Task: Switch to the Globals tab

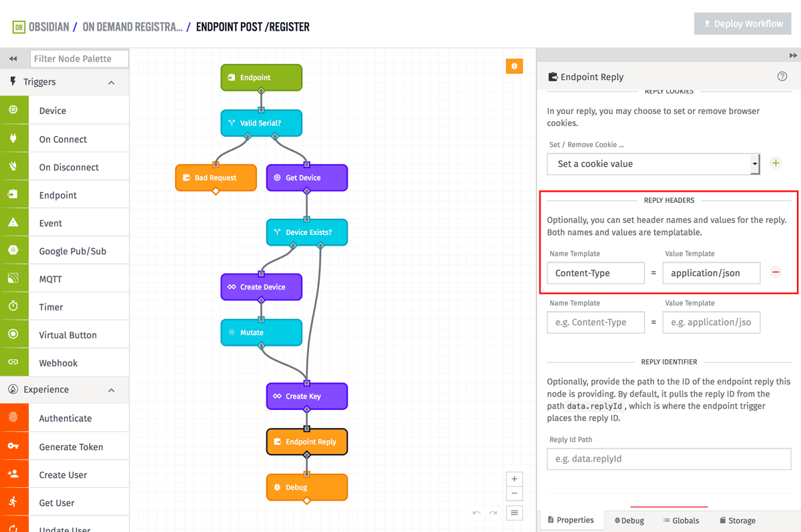Action: point(681,521)
